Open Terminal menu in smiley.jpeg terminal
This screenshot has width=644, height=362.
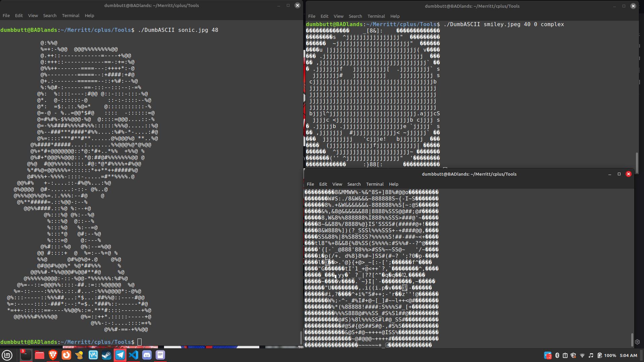(376, 16)
